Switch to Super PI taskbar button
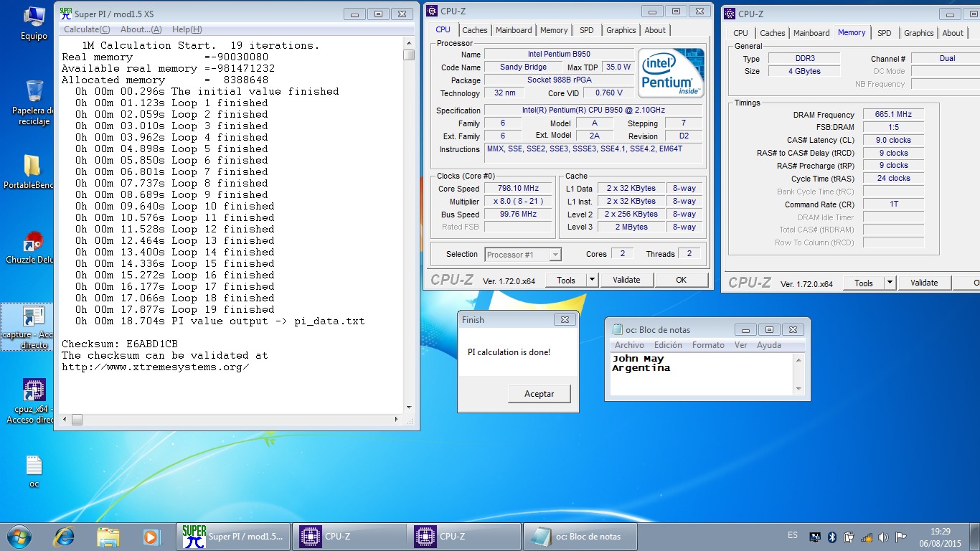Screen dimensions: 980x551 coord(233,536)
